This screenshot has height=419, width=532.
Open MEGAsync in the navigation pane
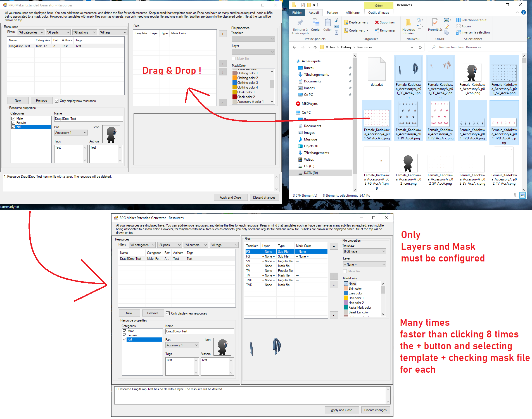307,104
